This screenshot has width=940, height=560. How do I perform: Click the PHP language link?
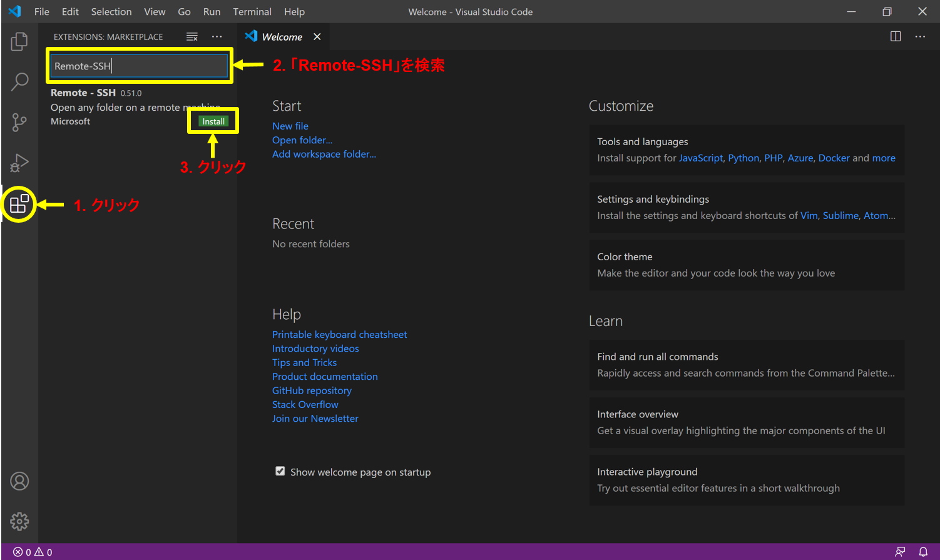click(774, 158)
